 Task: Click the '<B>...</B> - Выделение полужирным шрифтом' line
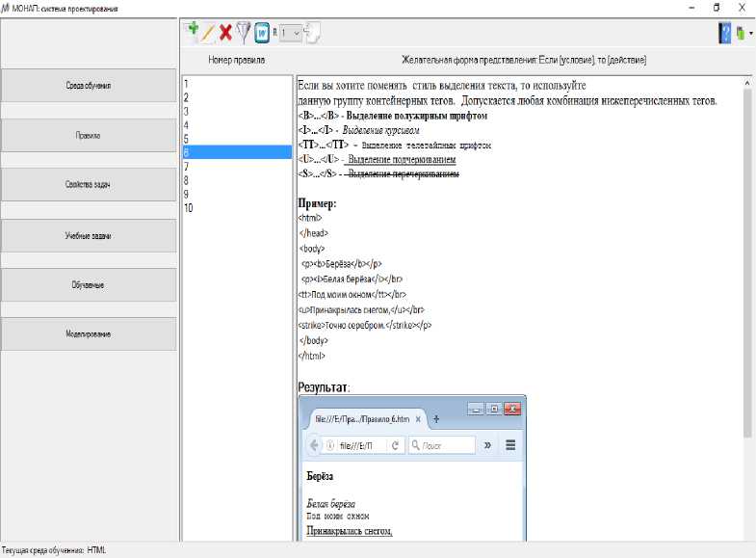pyautogui.click(x=393, y=116)
